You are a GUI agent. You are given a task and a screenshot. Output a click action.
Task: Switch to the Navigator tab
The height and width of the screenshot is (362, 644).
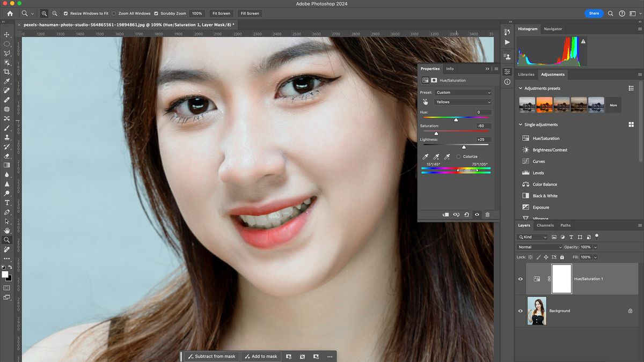(553, 29)
